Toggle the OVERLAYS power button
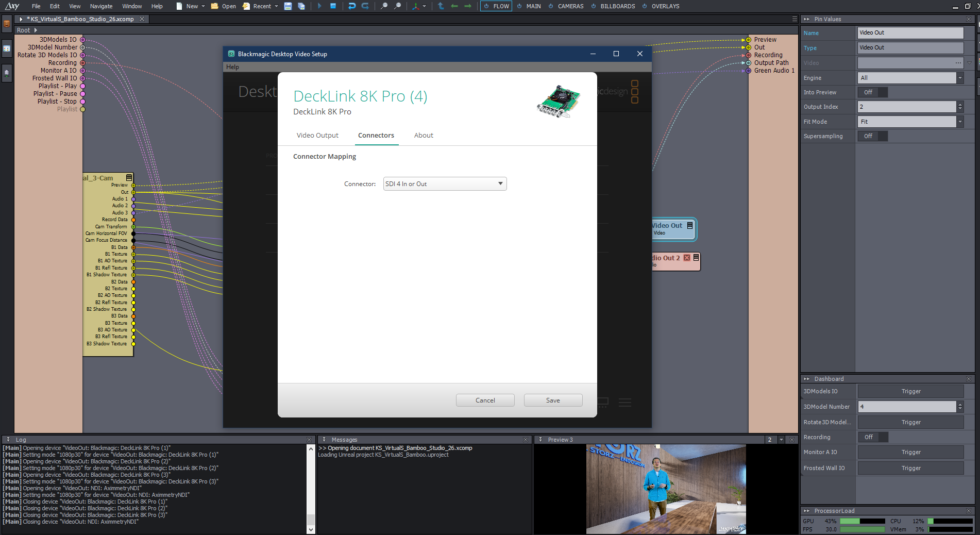Viewport: 980px width, 535px height. [645, 6]
